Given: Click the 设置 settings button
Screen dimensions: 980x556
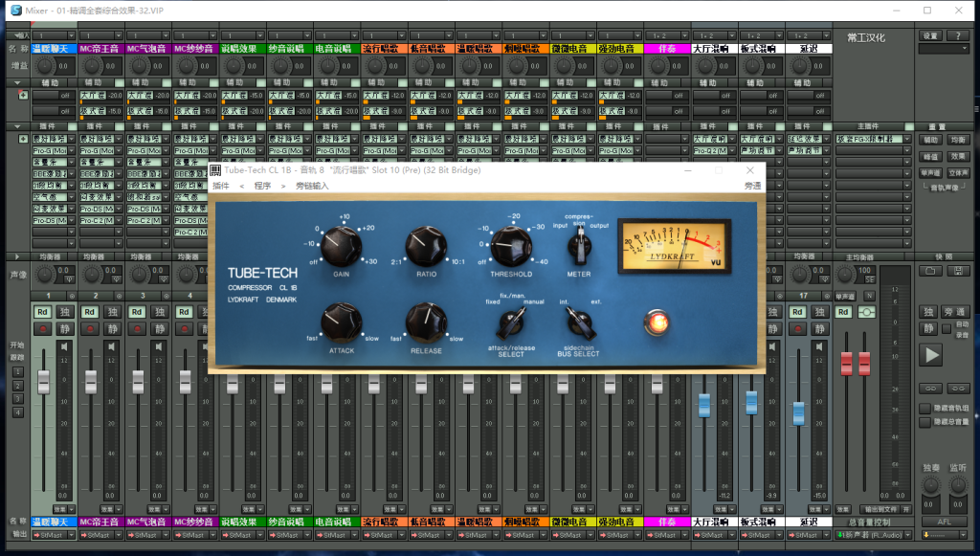Looking at the screenshot, I should pos(930,35).
